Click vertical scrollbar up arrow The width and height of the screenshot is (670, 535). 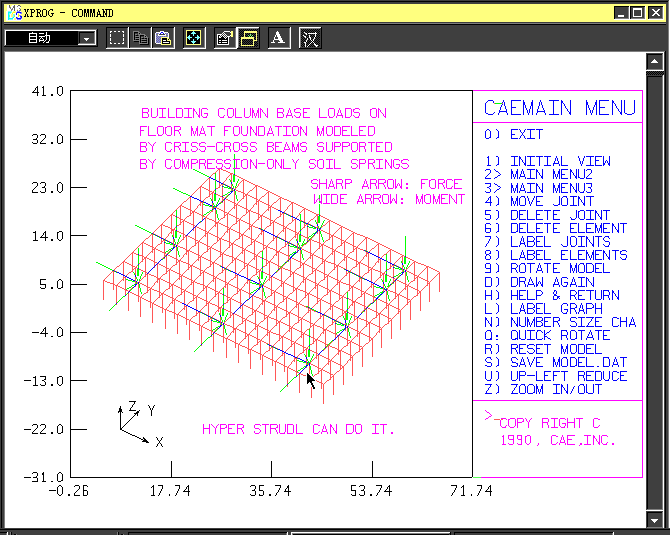[x=655, y=63]
